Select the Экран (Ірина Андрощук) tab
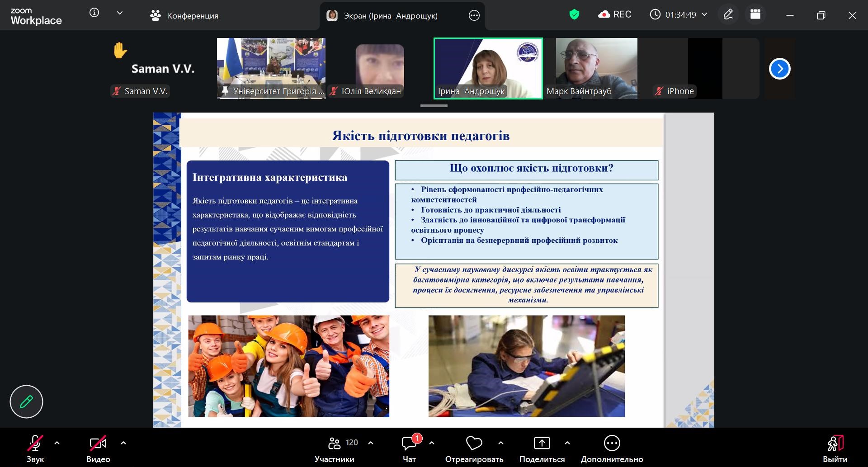The width and height of the screenshot is (868, 467). [x=390, y=16]
